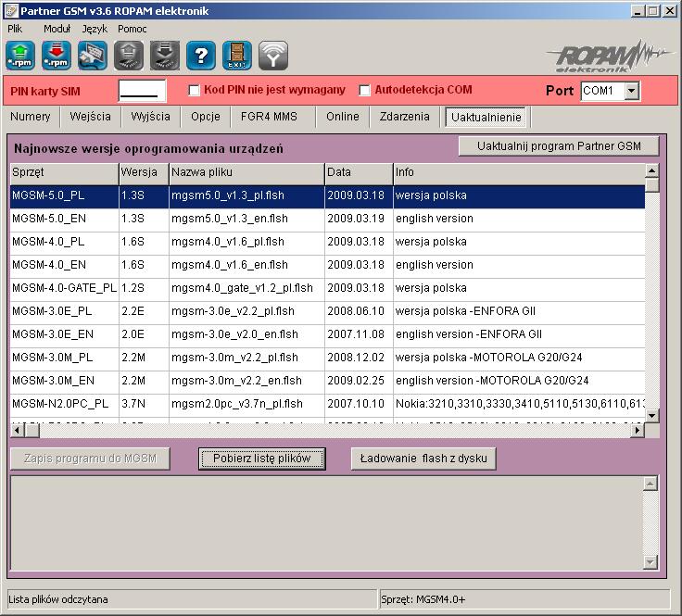Screen dimensions: 682x616
Task: Select the MGSM-4.0_PL row
Action: 327,242
